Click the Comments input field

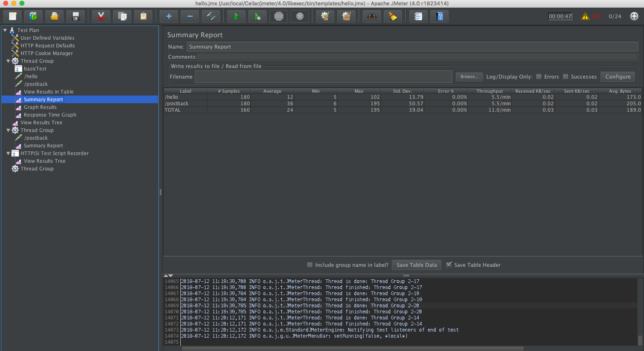pyautogui.click(x=417, y=57)
